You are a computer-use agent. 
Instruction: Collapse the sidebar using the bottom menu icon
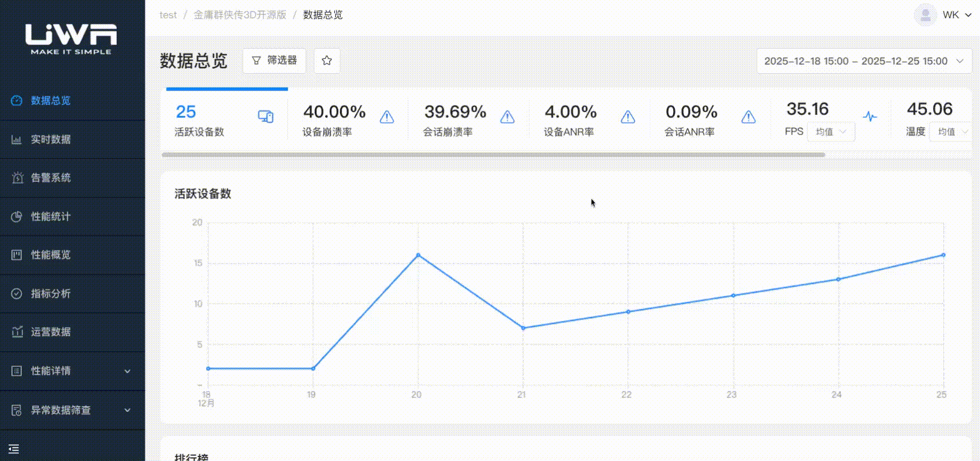(14, 449)
